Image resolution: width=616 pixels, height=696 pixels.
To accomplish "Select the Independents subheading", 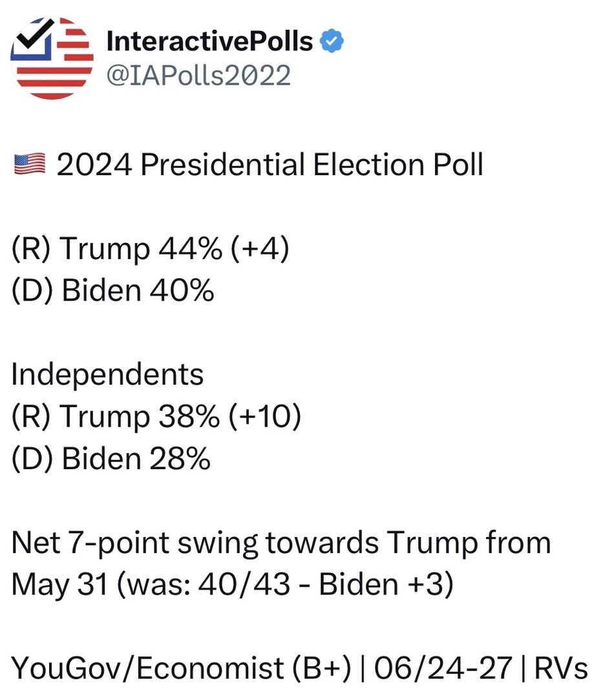I will [107, 375].
